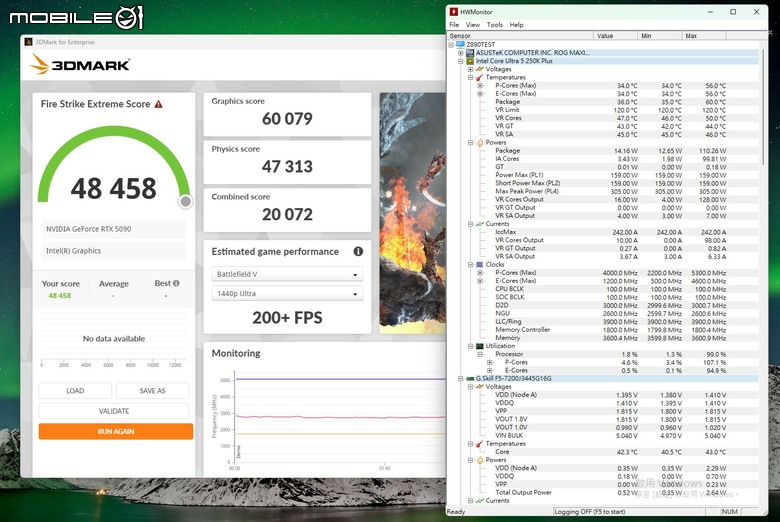Click Temperatures thermometer icon under Intel Core Ultra 5
The height and width of the screenshot is (522, 780).
click(x=480, y=77)
